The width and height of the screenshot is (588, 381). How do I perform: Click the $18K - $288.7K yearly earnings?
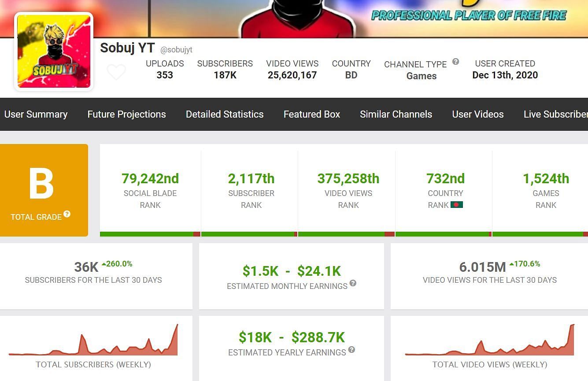click(x=292, y=337)
